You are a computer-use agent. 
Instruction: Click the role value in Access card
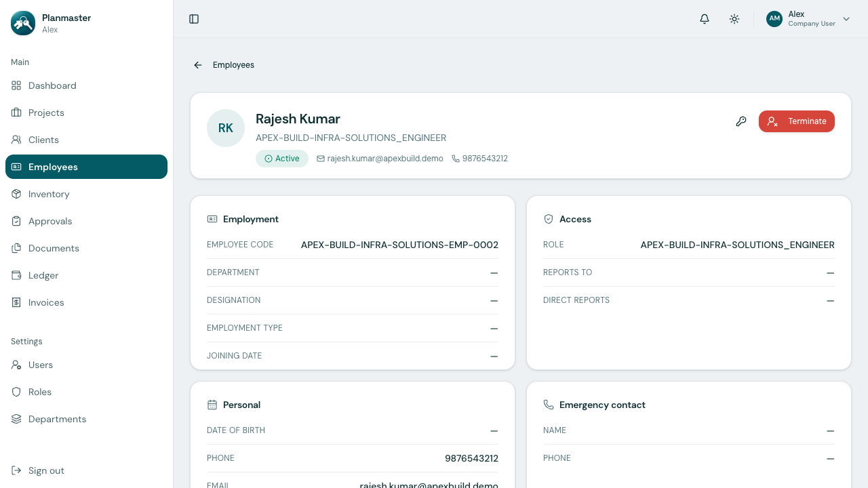(738, 245)
